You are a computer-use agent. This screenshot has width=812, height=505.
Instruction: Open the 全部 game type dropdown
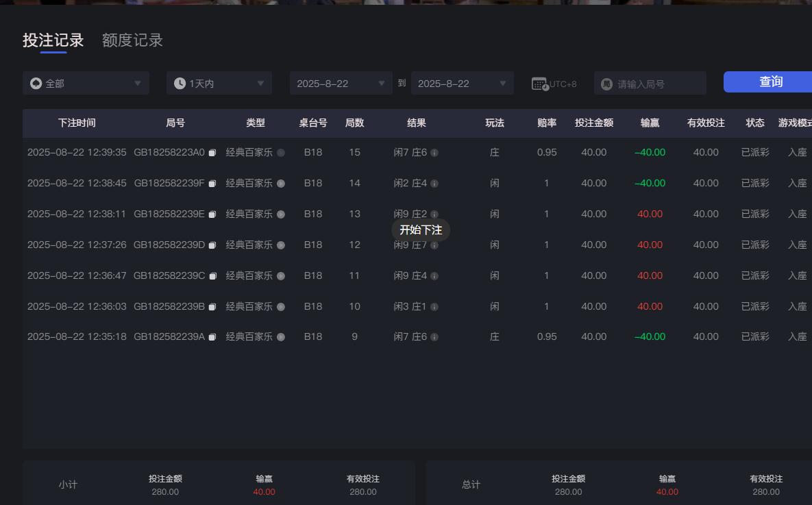click(x=86, y=82)
